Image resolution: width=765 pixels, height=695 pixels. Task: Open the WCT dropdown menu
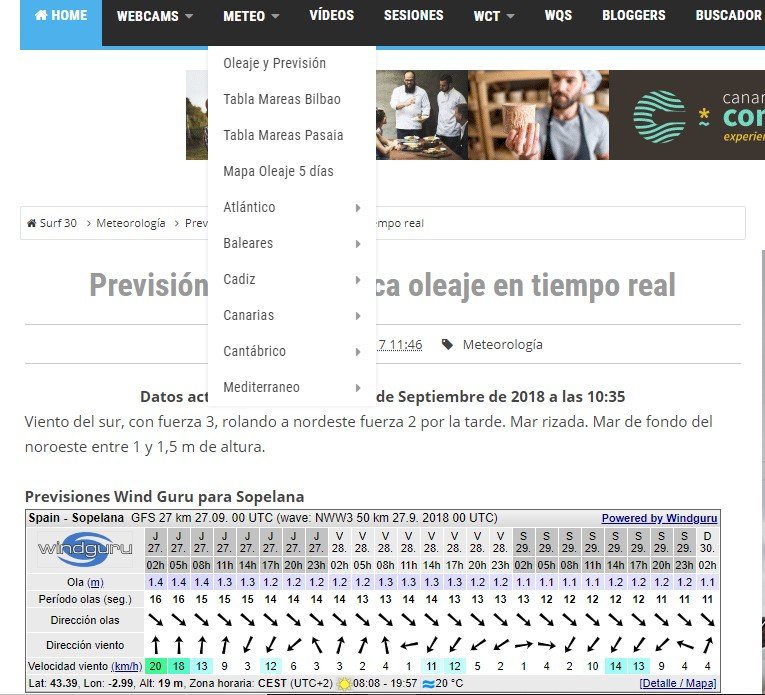click(494, 16)
